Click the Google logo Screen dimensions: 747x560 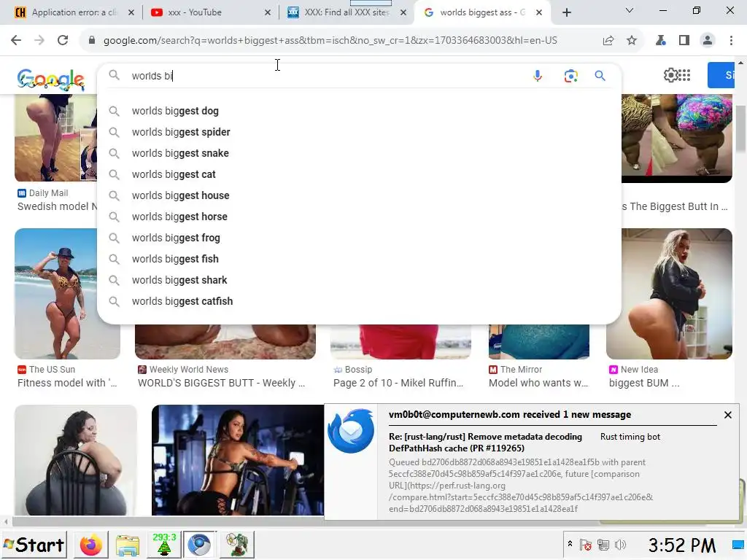pos(51,79)
